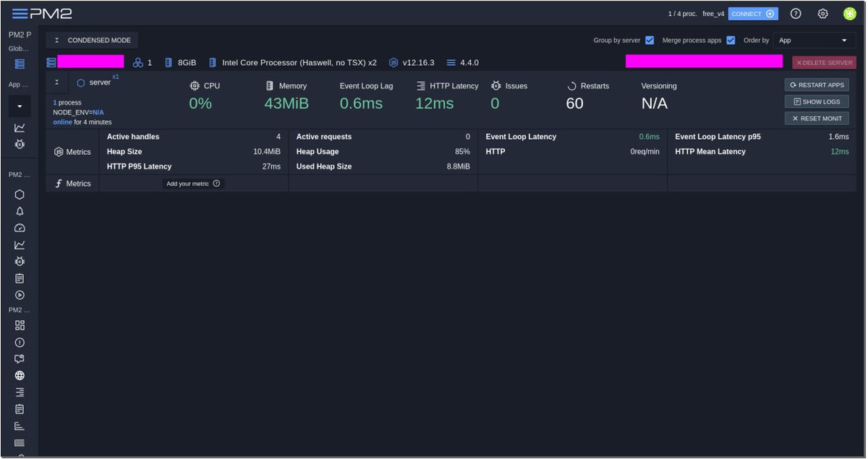Viewport: 868px width, 459px height.
Task: Click the Restarts spinner icon in stats row
Action: point(571,85)
